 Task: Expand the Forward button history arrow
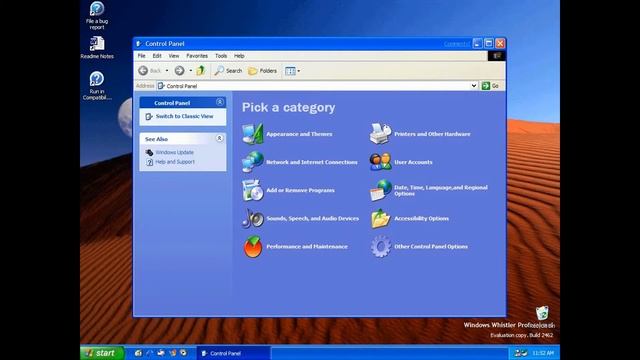(x=190, y=71)
